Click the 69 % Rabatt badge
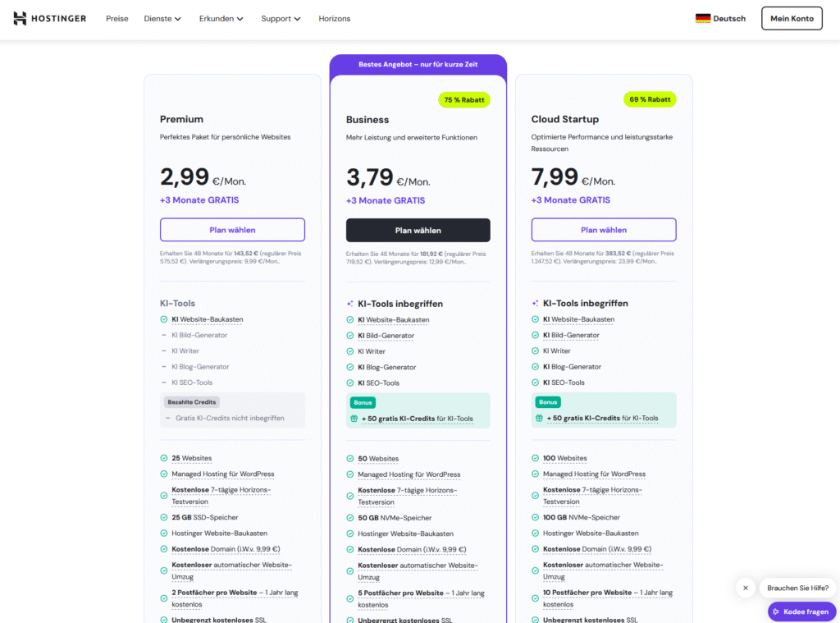This screenshot has height=623, width=840. (650, 99)
